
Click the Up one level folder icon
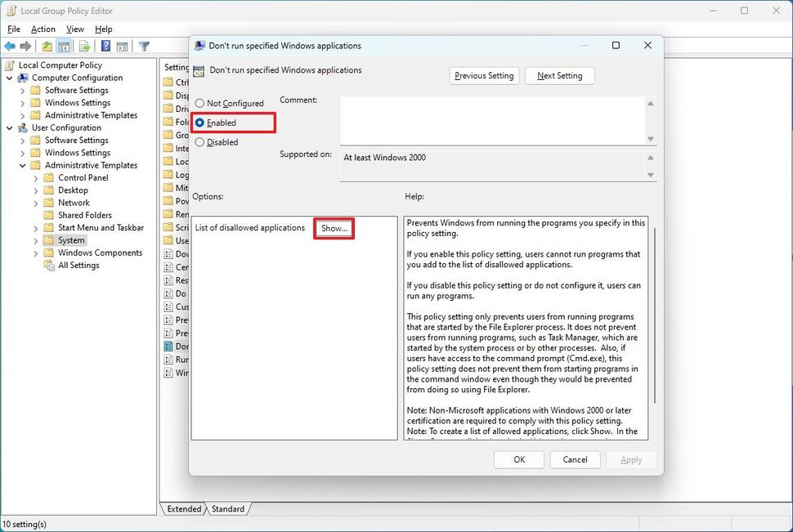pyautogui.click(x=47, y=46)
